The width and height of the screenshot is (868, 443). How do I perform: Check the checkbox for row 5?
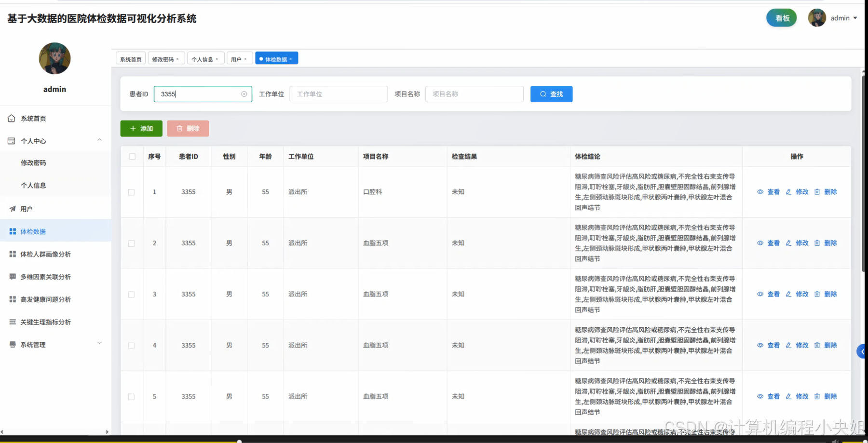(x=131, y=397)
